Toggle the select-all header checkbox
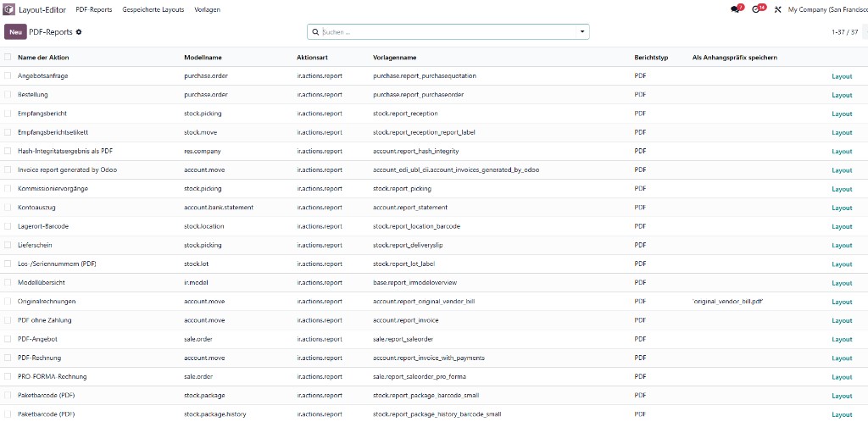 8,57
